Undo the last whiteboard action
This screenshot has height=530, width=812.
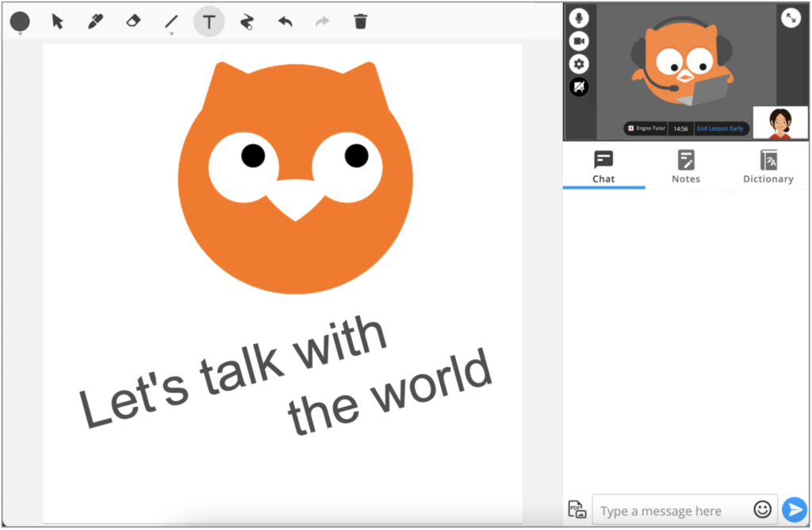point(285,21)
